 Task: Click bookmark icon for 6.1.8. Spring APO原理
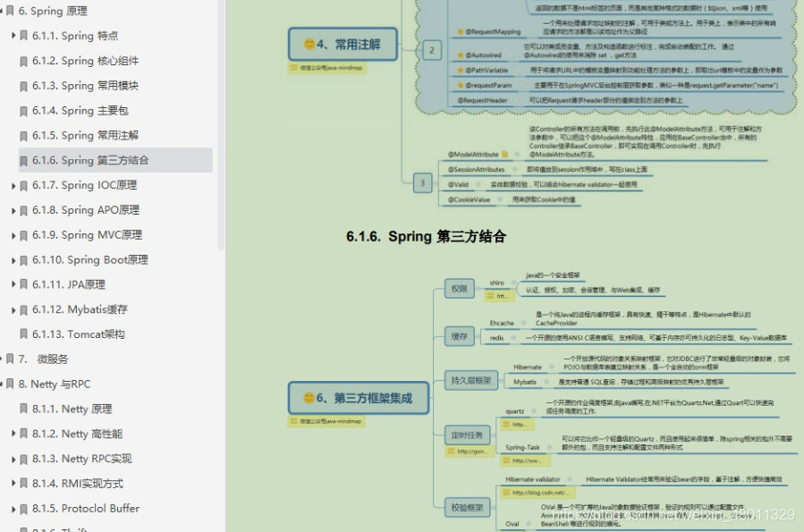[23, 210]
